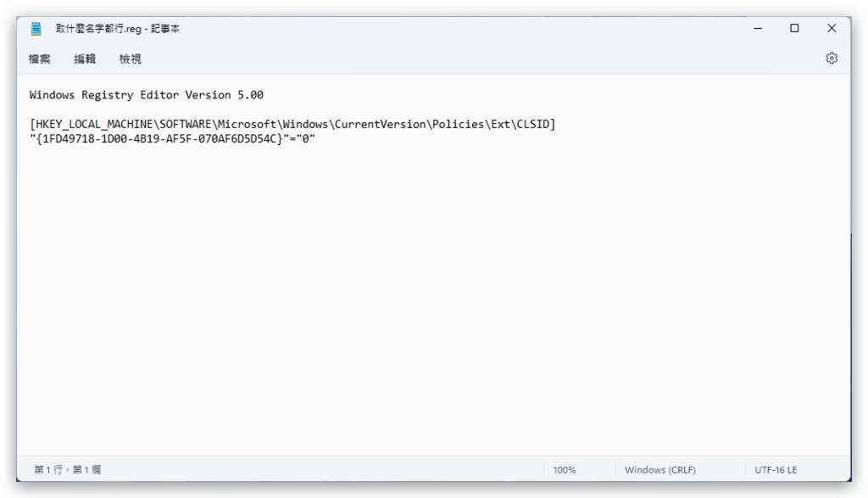The image size is (868, 498).
Task: Open Notepad settings with the gear icon
Action: tap(832, 59)
